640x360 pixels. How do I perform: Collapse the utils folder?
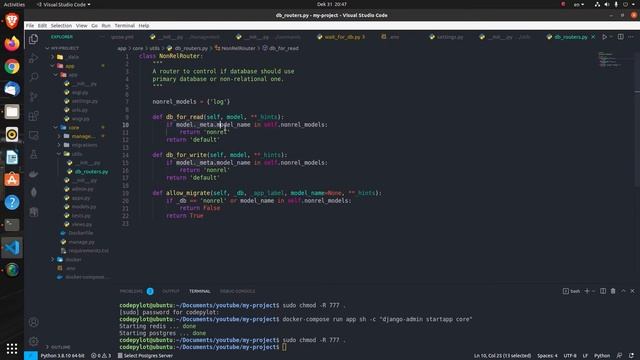point(77,154)
